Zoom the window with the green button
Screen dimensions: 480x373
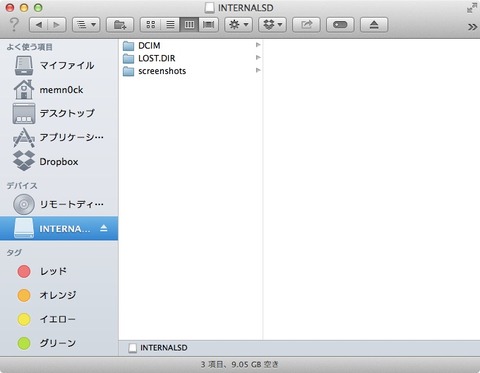click(x=38, y=8)
